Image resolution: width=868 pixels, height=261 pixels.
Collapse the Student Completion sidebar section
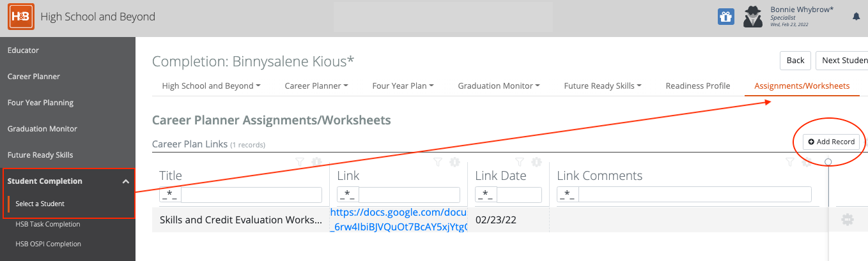pos(125,181)
